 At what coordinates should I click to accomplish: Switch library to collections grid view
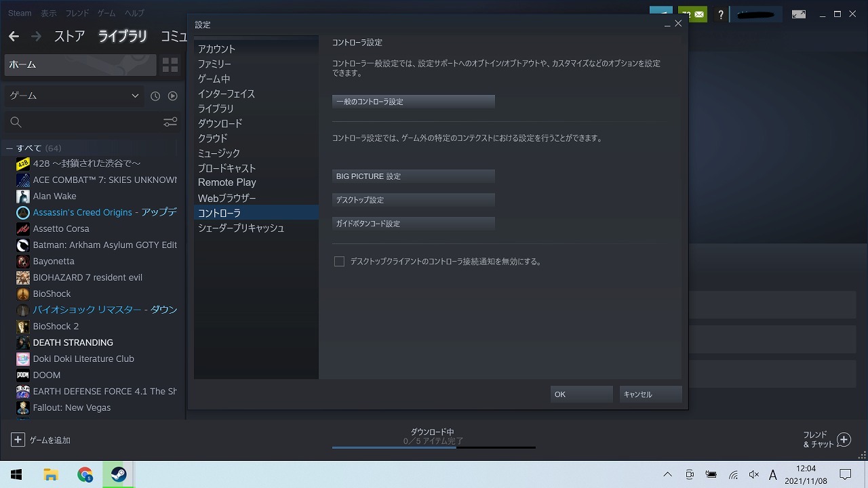point(170,65)
